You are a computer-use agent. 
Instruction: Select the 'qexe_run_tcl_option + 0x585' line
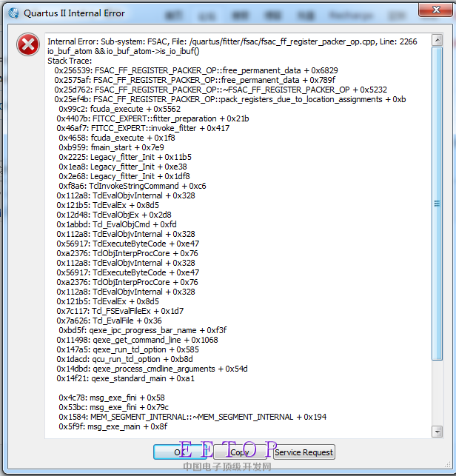point(128,349)
